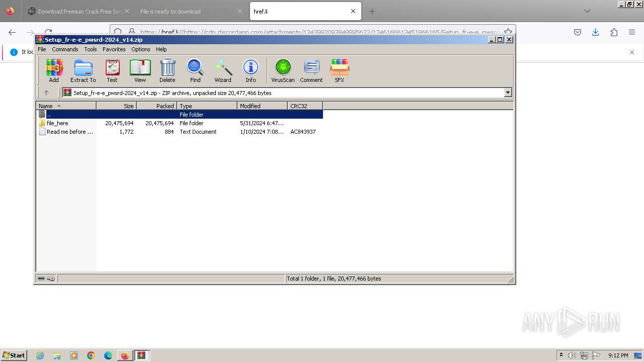Click the 9:12 PM taskbar clock
The width and height of the screenshot is (644, 362).
click(618, 355)
